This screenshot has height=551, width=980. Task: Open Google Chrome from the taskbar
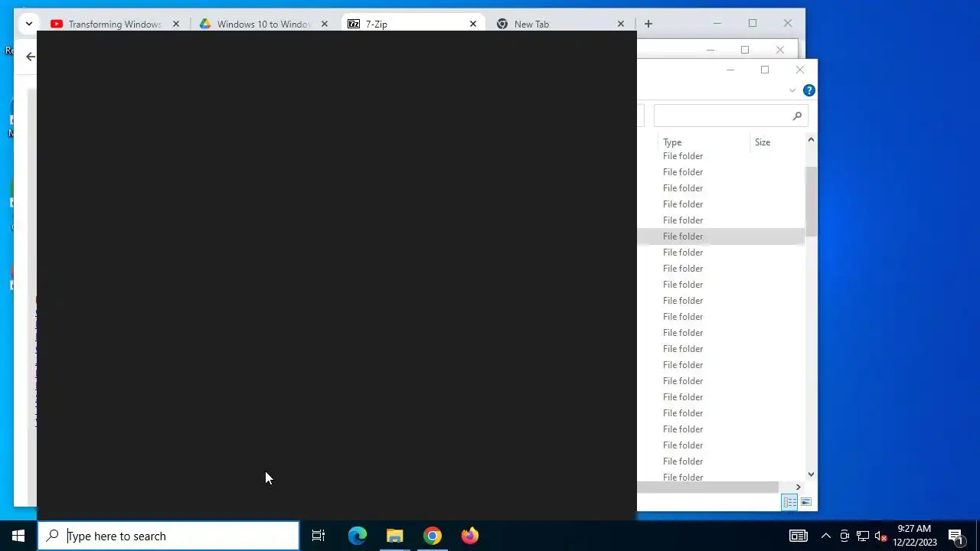(x=433, y=536)
